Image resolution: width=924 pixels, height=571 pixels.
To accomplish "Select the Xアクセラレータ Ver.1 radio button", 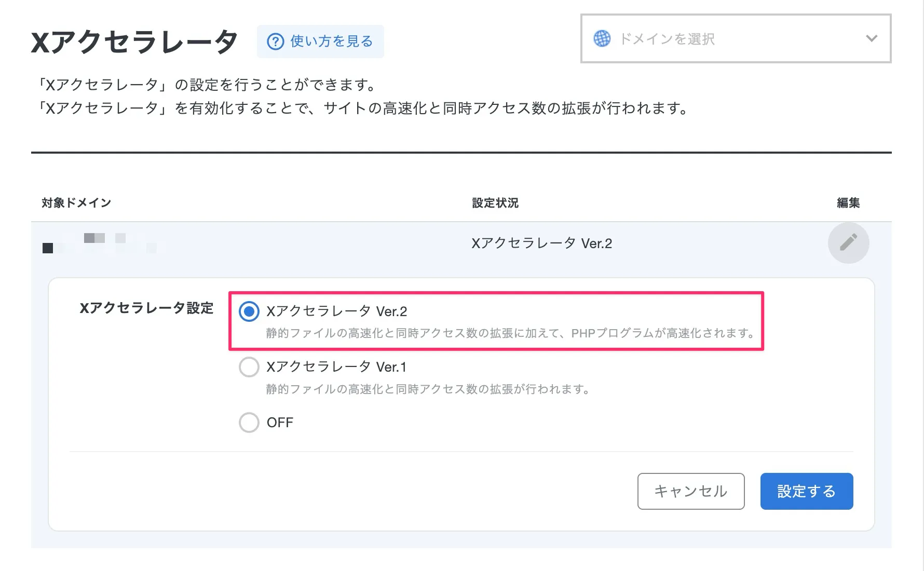I will pyautogui.click(x=249, y=367).
